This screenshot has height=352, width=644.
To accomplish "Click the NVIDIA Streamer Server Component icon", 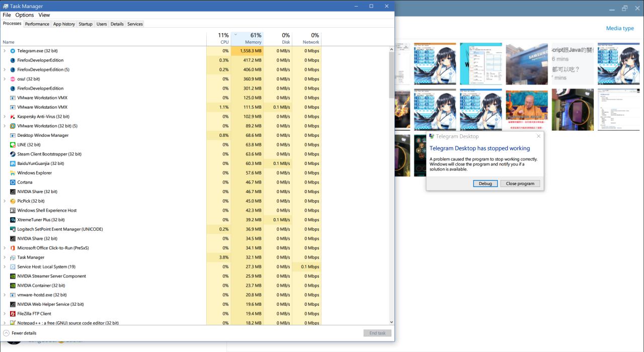I will [13, 276].
